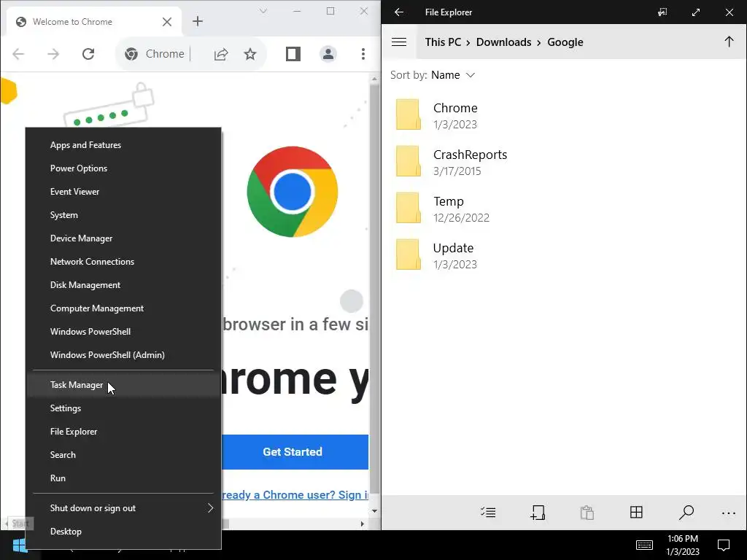Click File Explorer cast/share icon in title bar

click(662, 12)
